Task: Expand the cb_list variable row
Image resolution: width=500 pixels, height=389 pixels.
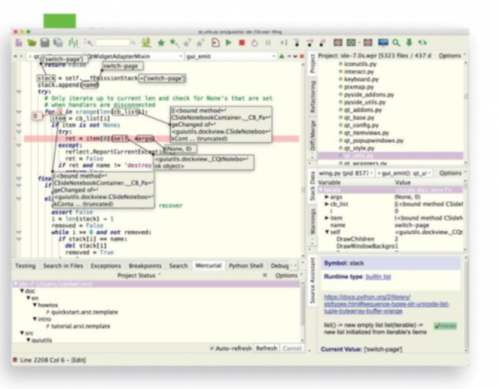Action: tap(327, 204)
